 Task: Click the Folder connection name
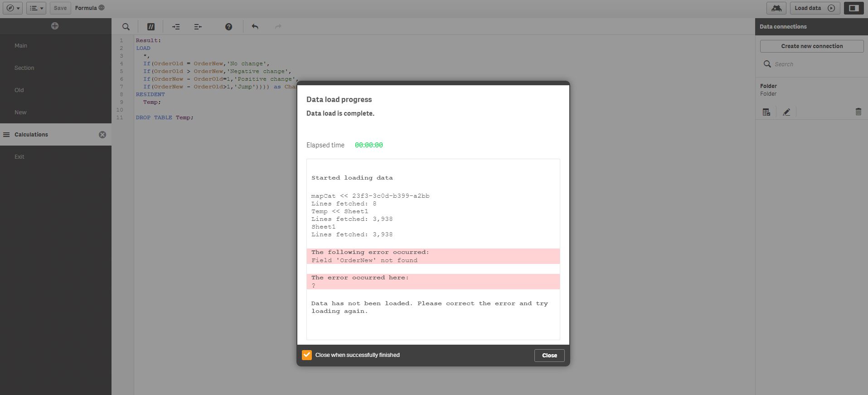tap(768, 86)
